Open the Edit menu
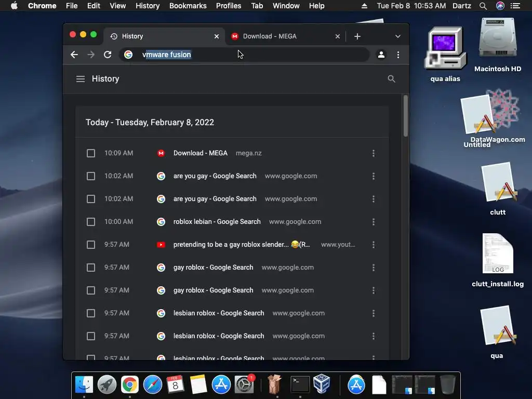 click(94, 6)
